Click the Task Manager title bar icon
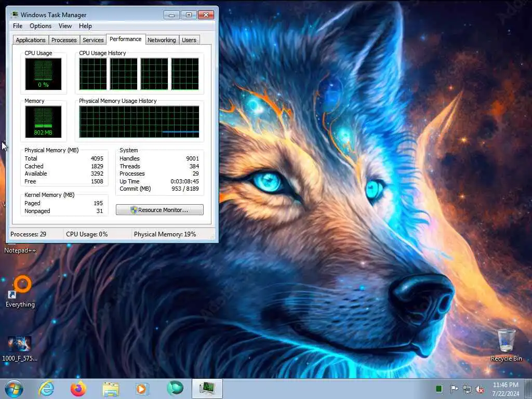The image size is (532, 399). 14,15
